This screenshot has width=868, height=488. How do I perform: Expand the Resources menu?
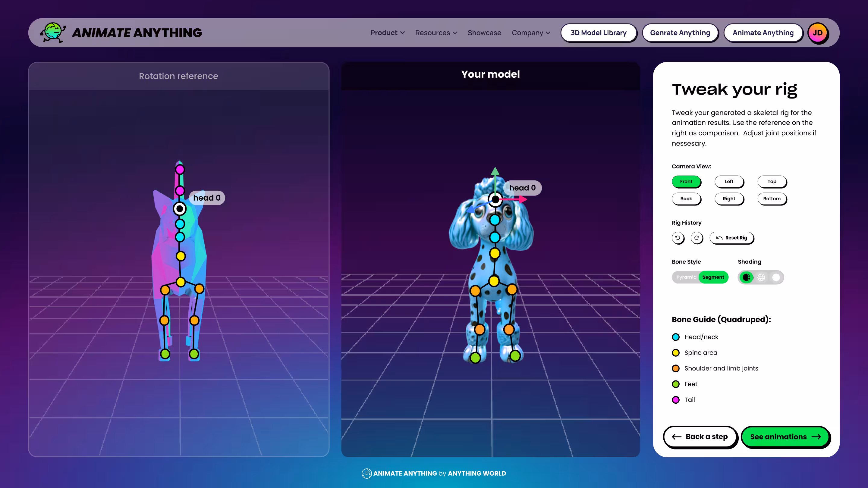[436, 33]
